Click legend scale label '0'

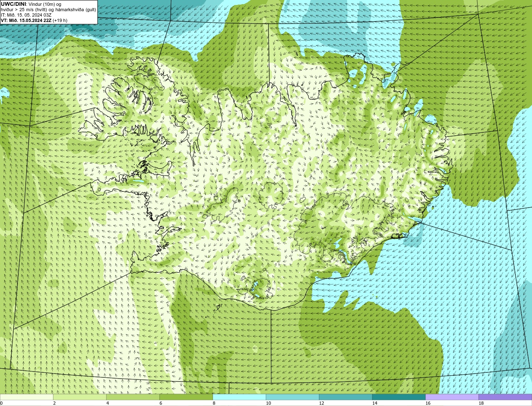click(x=1, y=403)
